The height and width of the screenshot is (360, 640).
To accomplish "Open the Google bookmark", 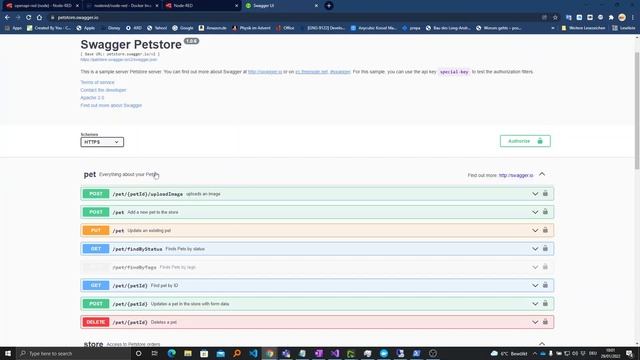I will [182, 28].
